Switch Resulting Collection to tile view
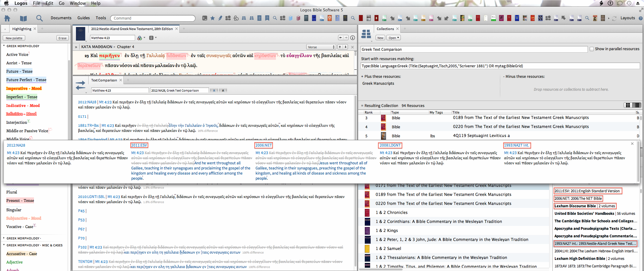Viewport: 644px width, 271px height. [628, 105]
